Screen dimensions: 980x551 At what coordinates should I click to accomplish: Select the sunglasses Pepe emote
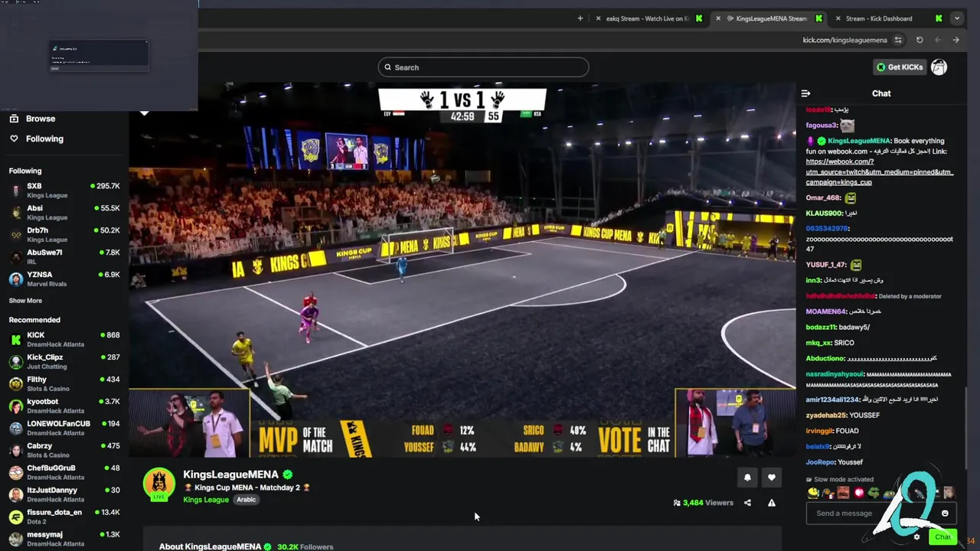point(873,493)
